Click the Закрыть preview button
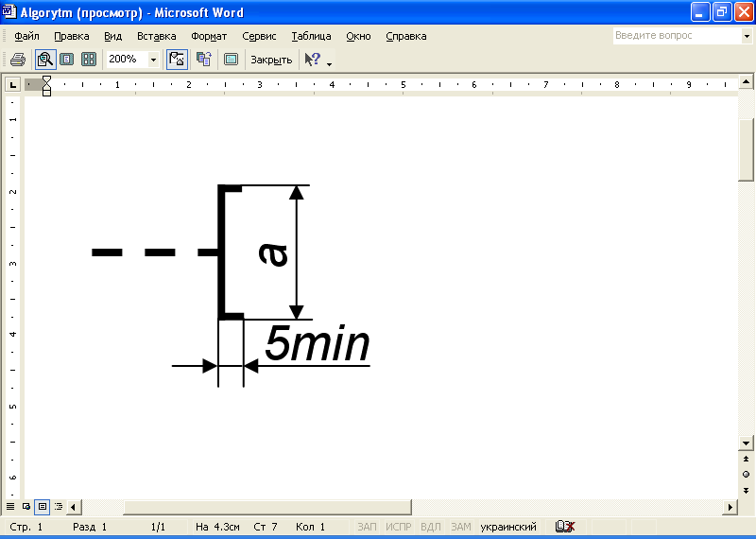Screen dimensions: 756x539 271,60
